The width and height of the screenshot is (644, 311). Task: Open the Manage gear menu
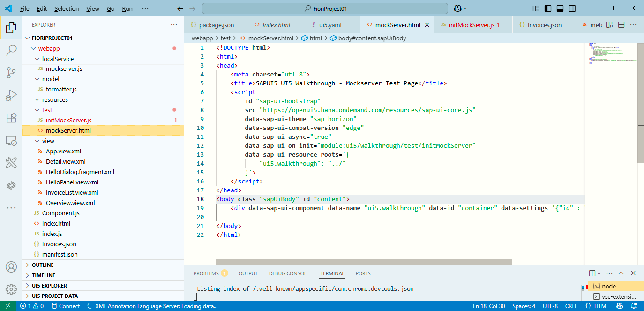[x=11, y=290]
